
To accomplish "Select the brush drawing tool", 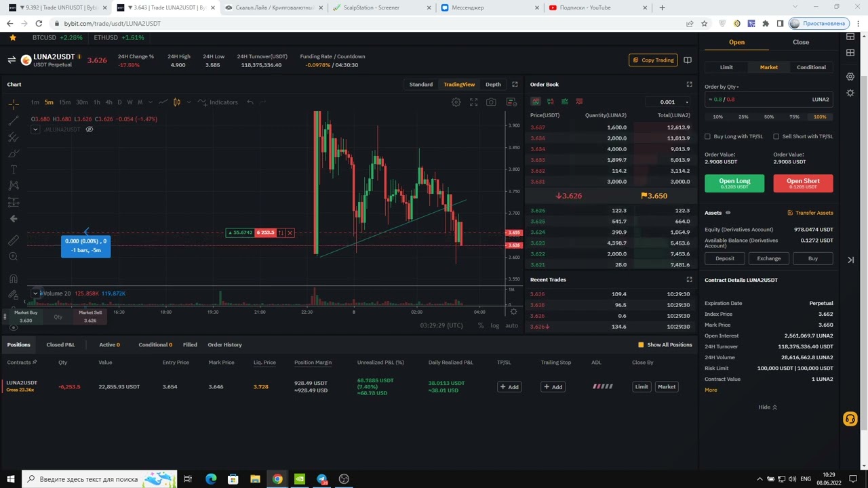I will click(14, 153).
